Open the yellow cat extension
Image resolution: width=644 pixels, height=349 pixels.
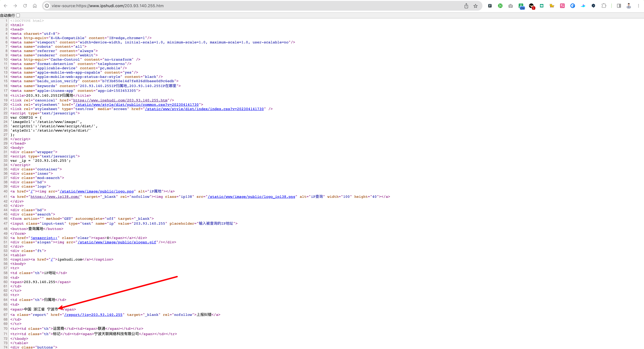[552, 6]
